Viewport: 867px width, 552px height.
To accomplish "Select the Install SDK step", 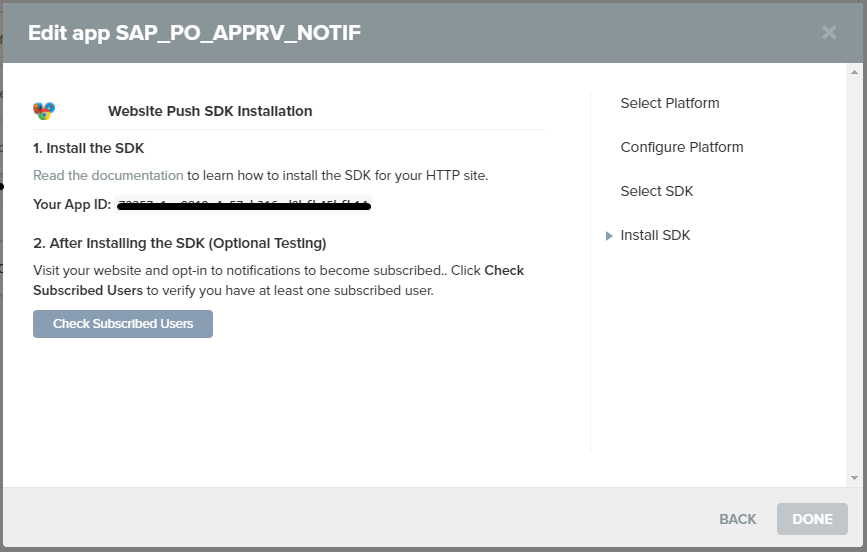I will (x=655, y=236).
